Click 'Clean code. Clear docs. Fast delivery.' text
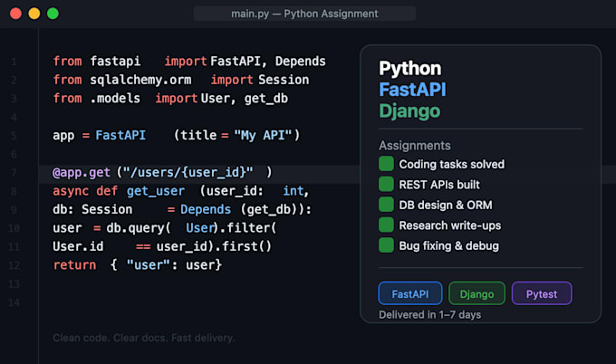 143,338
